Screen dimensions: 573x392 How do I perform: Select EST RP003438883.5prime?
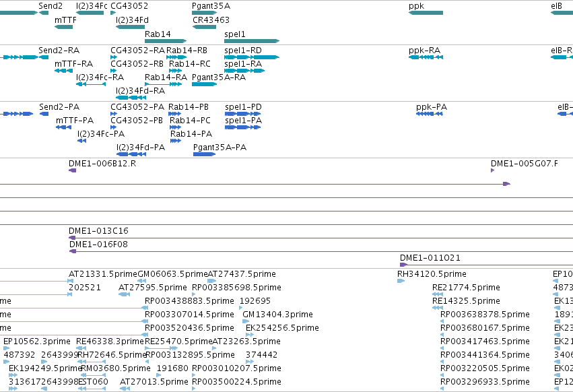(146, 308)
